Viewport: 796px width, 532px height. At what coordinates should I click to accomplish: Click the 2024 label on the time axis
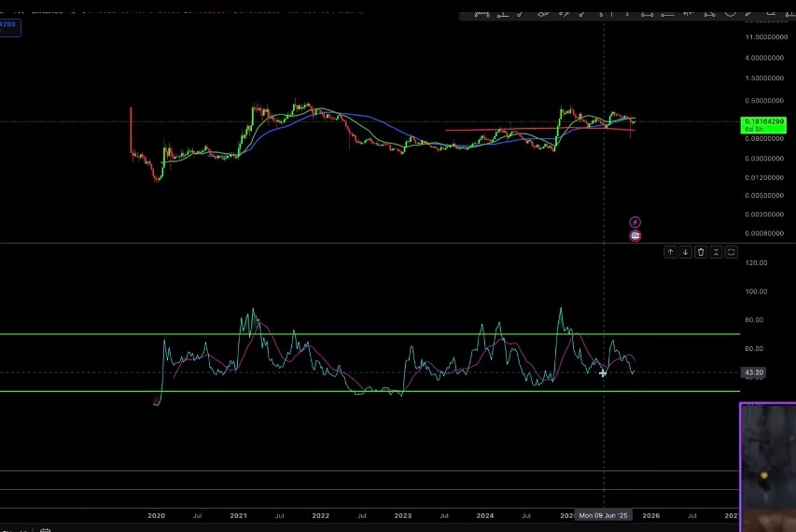(485, 515)
